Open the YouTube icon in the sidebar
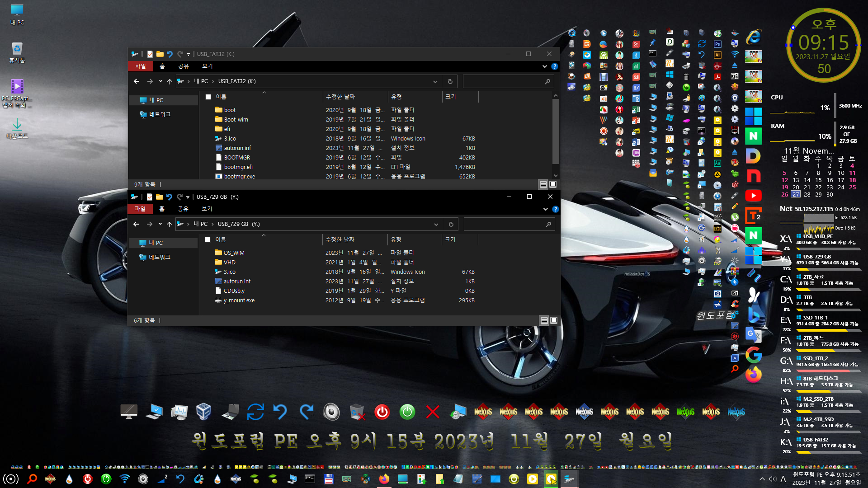 753,196
